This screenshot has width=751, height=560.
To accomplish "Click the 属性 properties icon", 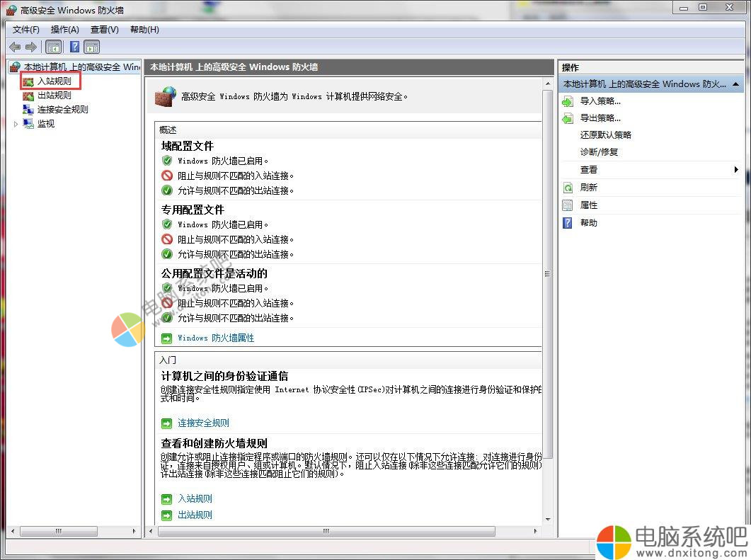I will point(568,205).
